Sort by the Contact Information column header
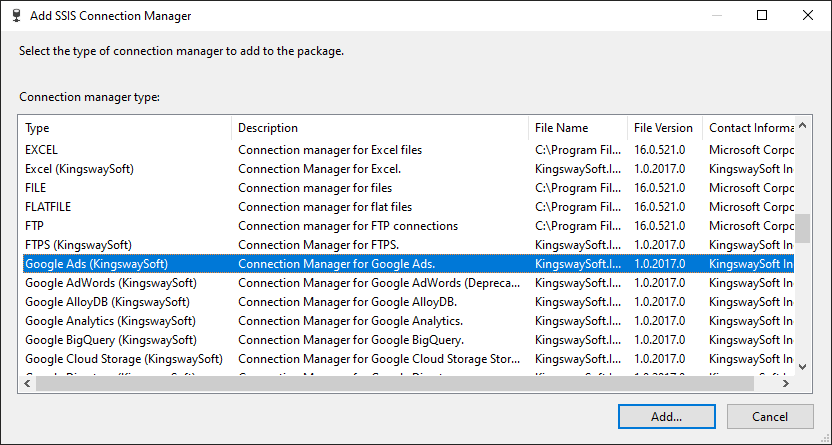The height and width of the screenshot is (445, 832). click(x=748, y=128)
